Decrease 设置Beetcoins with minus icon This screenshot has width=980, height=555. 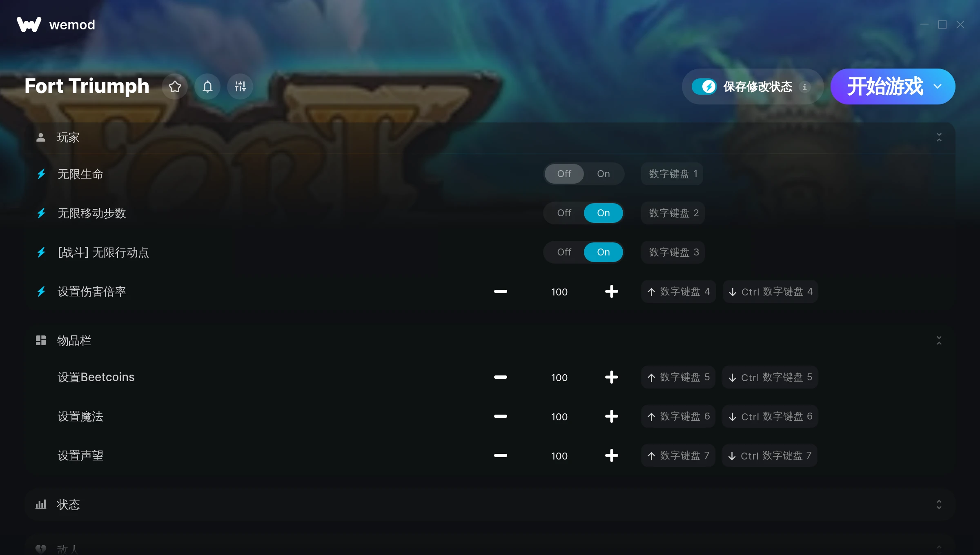tap(500, 377)
